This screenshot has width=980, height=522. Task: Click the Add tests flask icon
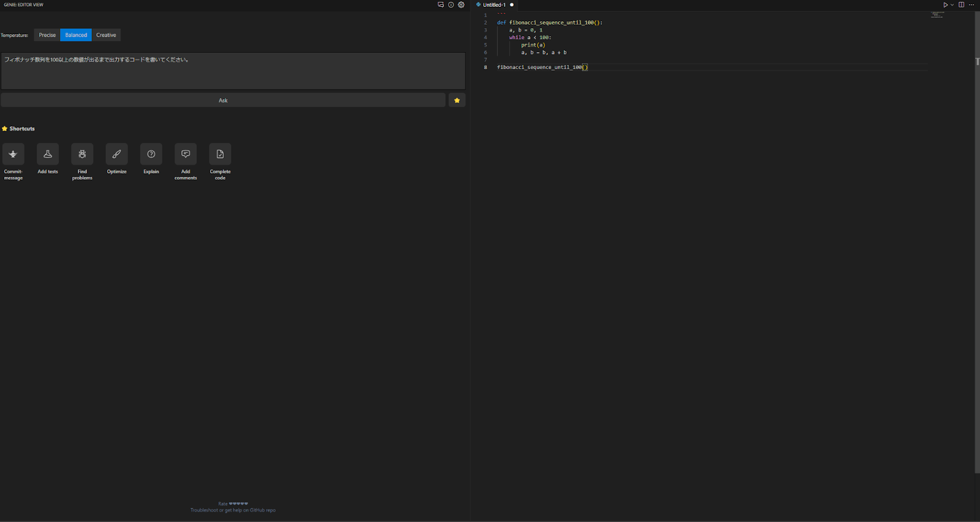tap(48, 154)
